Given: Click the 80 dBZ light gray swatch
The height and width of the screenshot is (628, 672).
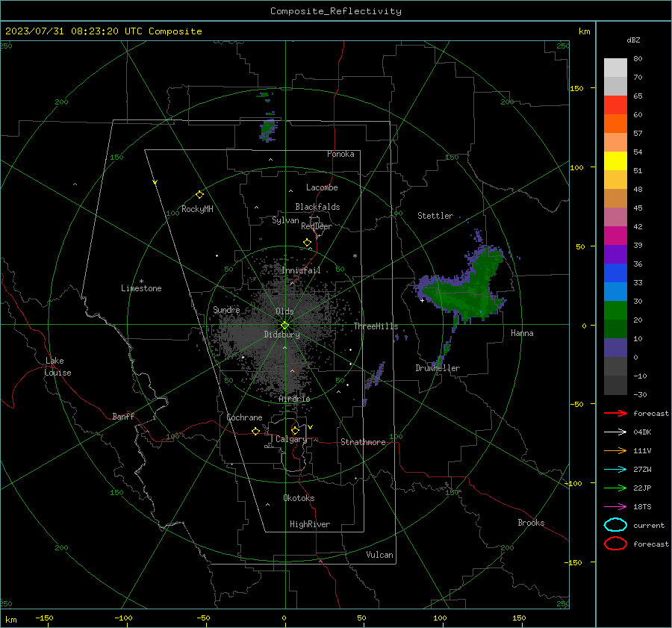Looking at the screenshot, I should tap(615, 67).
